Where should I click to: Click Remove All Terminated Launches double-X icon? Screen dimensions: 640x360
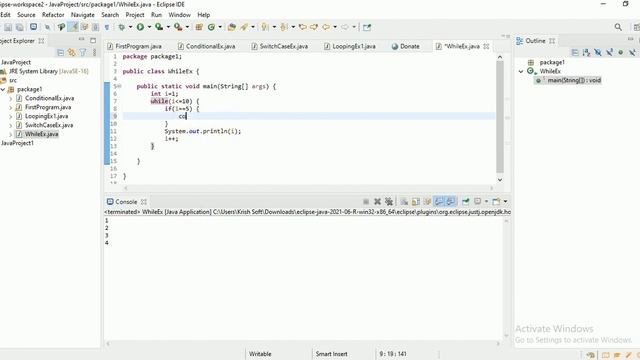click(x=389, y=202)
